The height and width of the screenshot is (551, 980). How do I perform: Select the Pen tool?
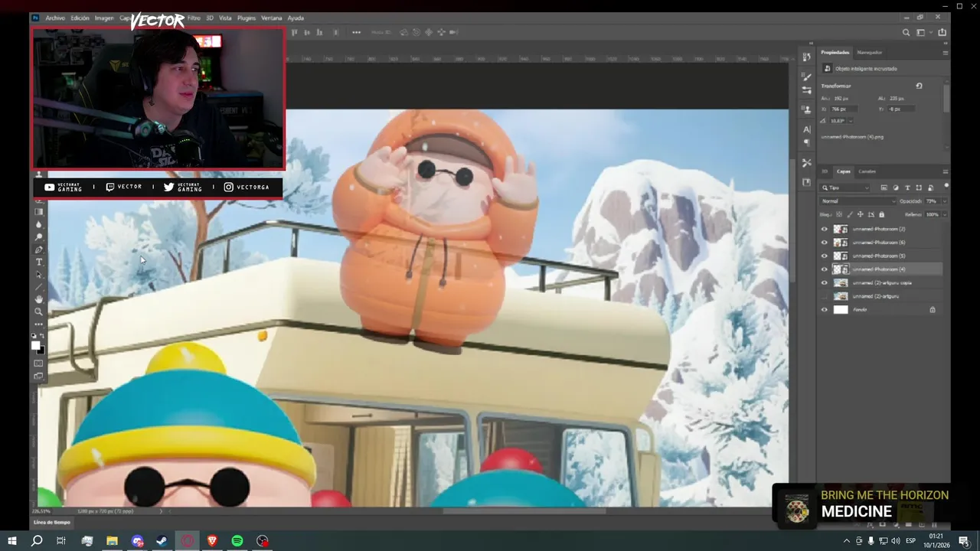point(39,249)
